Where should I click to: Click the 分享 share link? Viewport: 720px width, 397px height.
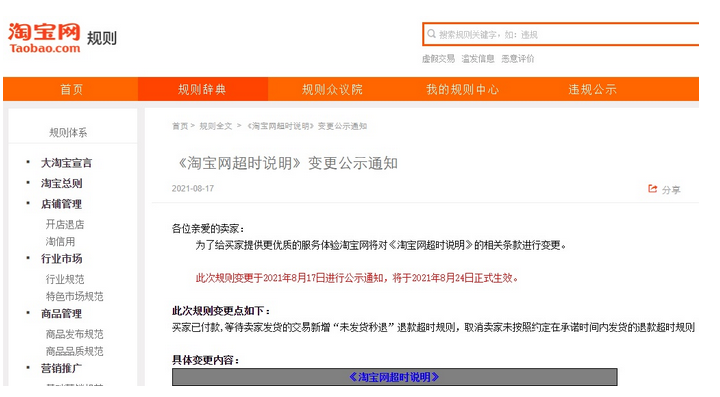coord(671,190)
